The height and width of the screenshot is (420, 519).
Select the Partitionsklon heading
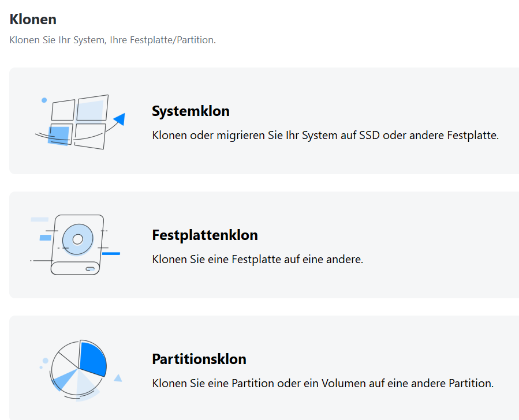pyautogui.click(x=199, y=359)
